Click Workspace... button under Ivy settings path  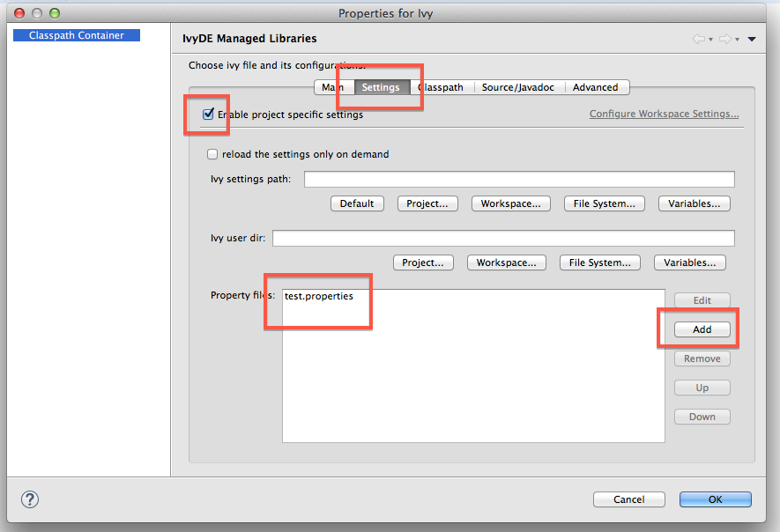(511, 203)
